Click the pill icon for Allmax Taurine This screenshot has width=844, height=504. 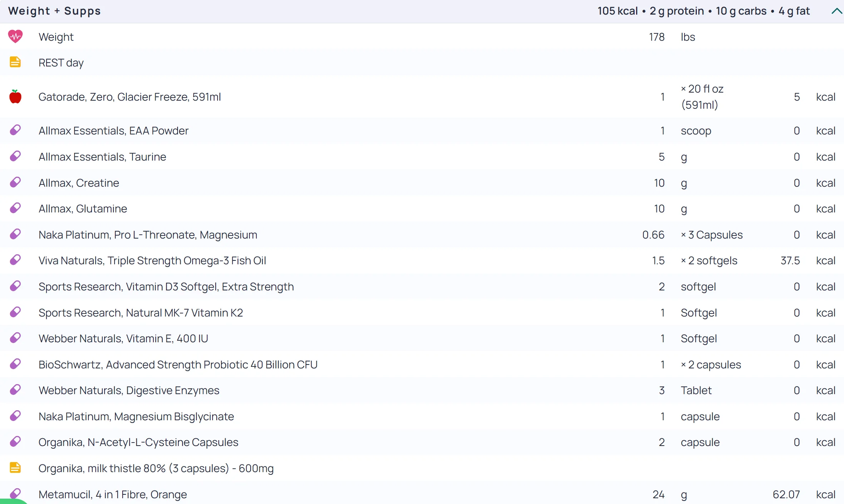(15, 156)
